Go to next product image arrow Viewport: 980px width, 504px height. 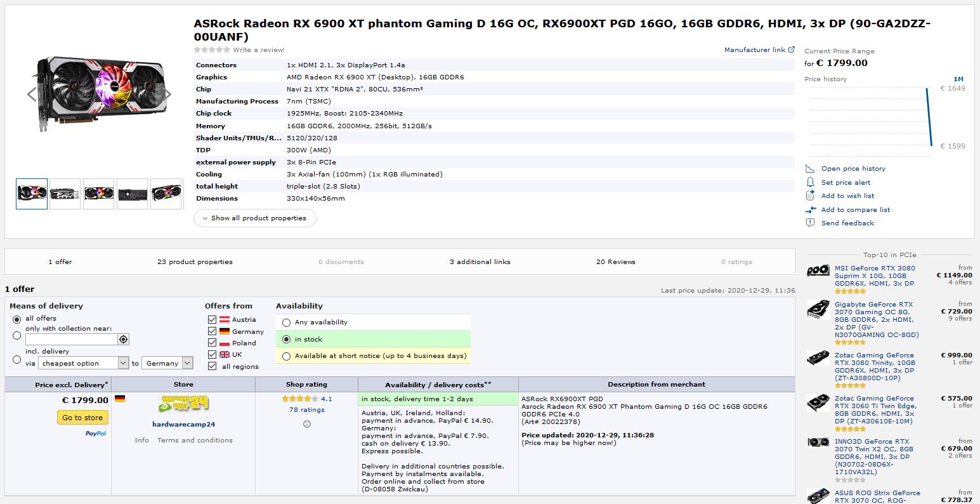click(x=166, y=95)
